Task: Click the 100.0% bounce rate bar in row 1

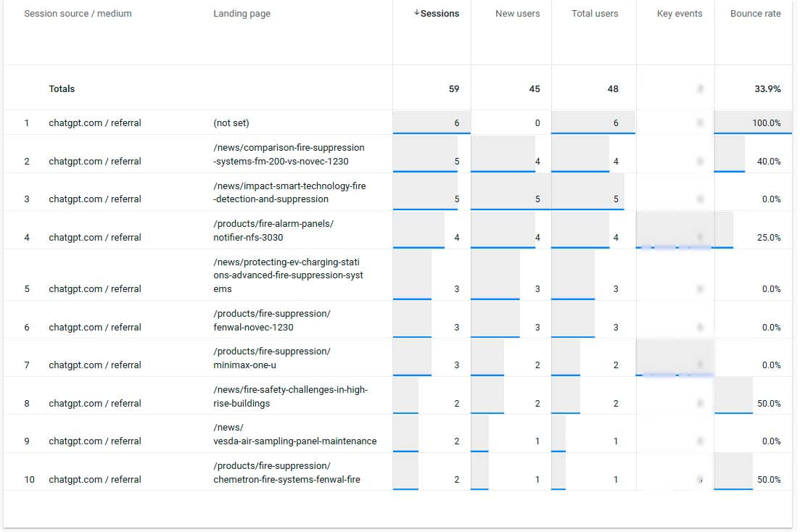Action: 752,122
